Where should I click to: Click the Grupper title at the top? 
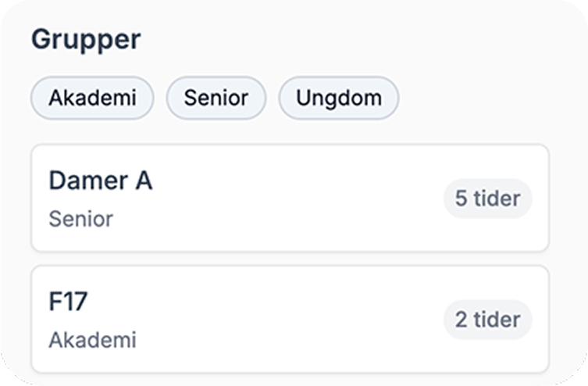pos(86,39)
